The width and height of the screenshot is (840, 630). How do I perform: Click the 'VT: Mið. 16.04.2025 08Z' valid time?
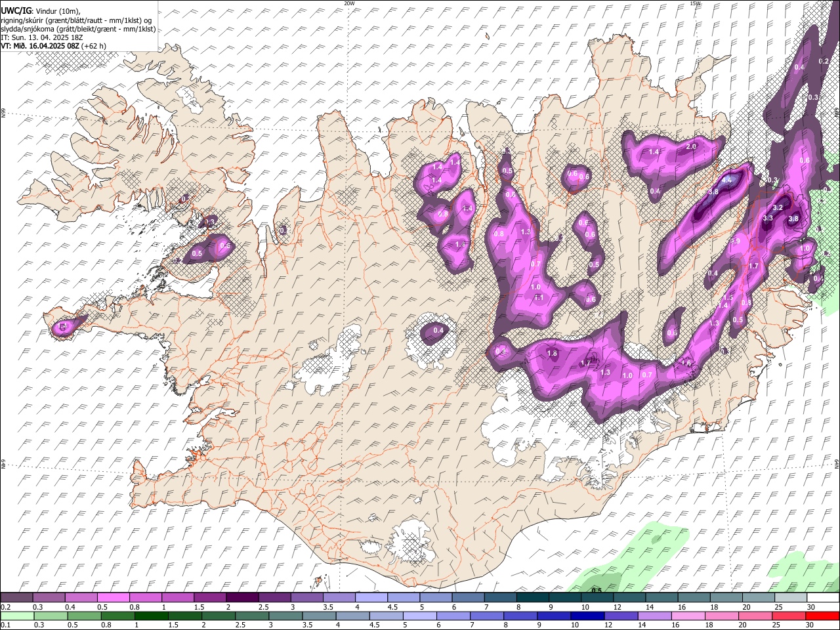pos(39,46)
